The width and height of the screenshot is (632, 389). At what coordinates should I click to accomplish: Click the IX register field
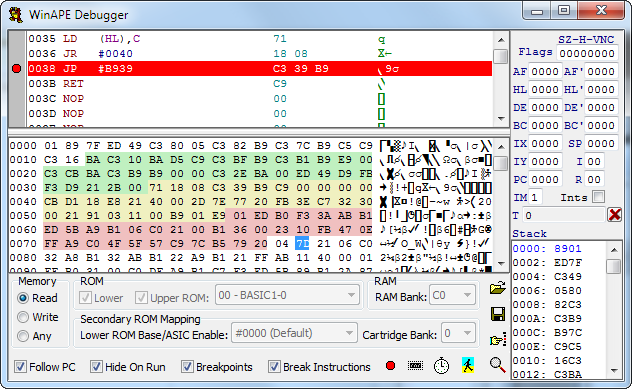(x=544, y=144)
